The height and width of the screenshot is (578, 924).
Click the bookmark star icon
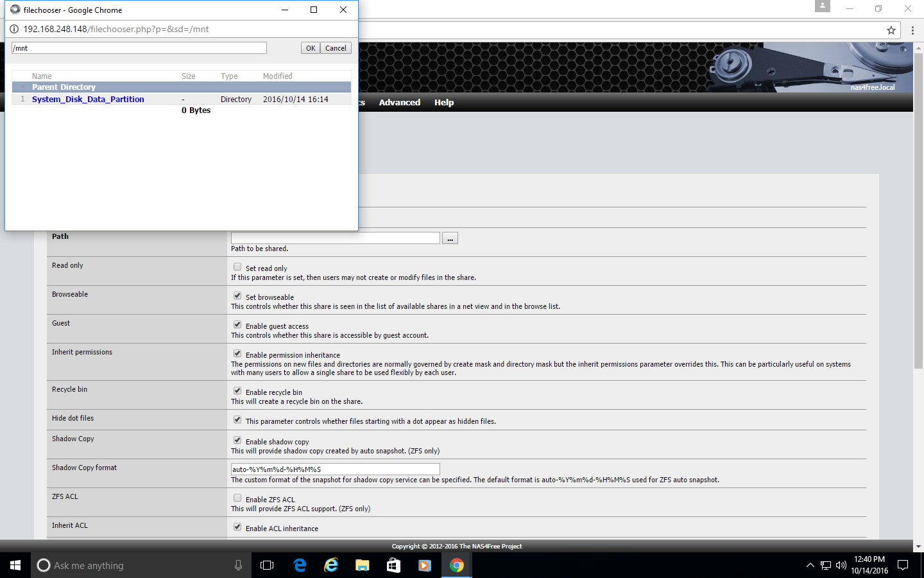891,30
